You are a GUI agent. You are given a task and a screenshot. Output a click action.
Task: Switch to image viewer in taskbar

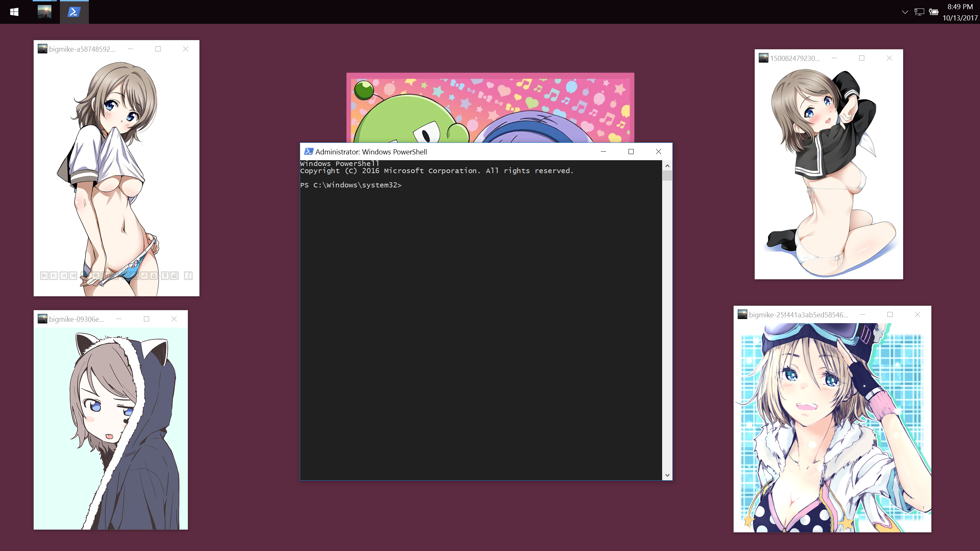coord(45,12)
